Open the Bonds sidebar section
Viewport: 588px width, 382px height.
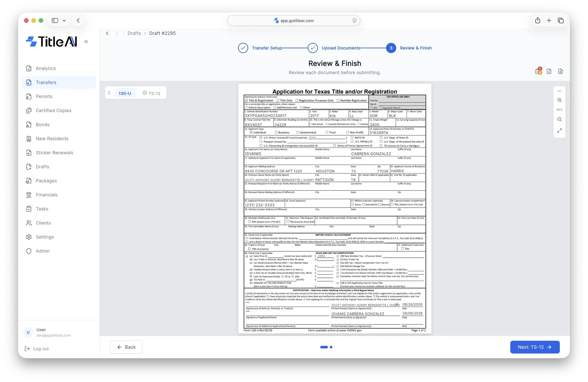pyautogui.click(x=59, y=125)
